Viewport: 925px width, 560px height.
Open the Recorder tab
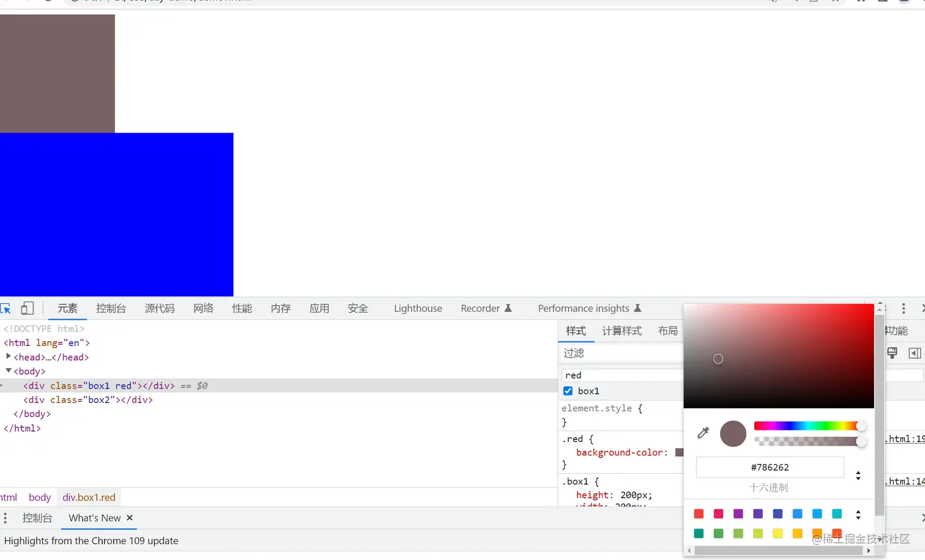[x=486, y=309]
